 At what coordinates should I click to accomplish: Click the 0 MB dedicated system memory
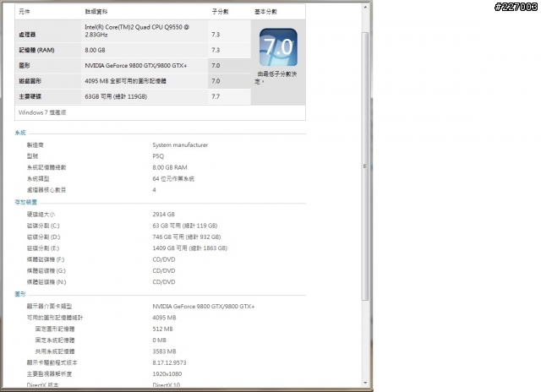[x=159, y=340]
